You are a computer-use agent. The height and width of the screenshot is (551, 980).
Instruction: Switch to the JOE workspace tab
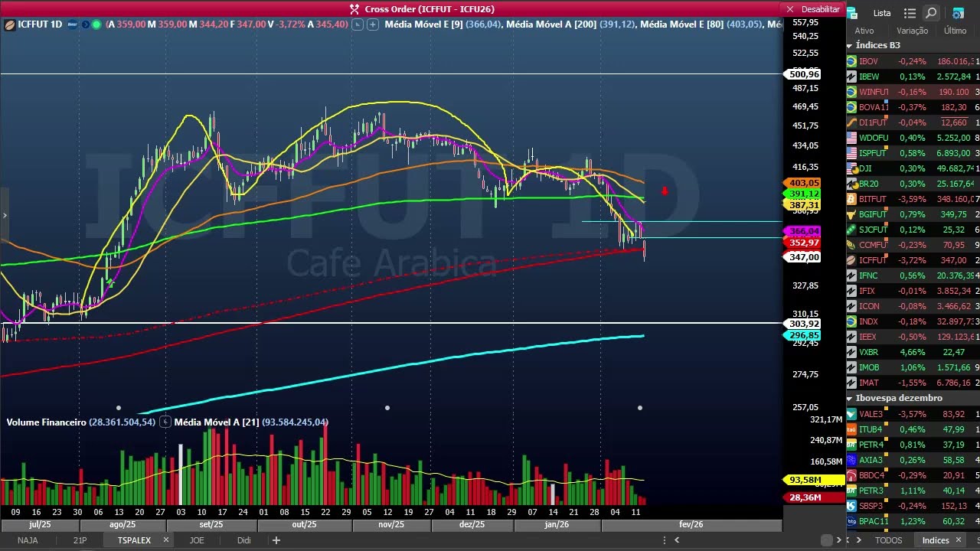click(x=197, y=540)
